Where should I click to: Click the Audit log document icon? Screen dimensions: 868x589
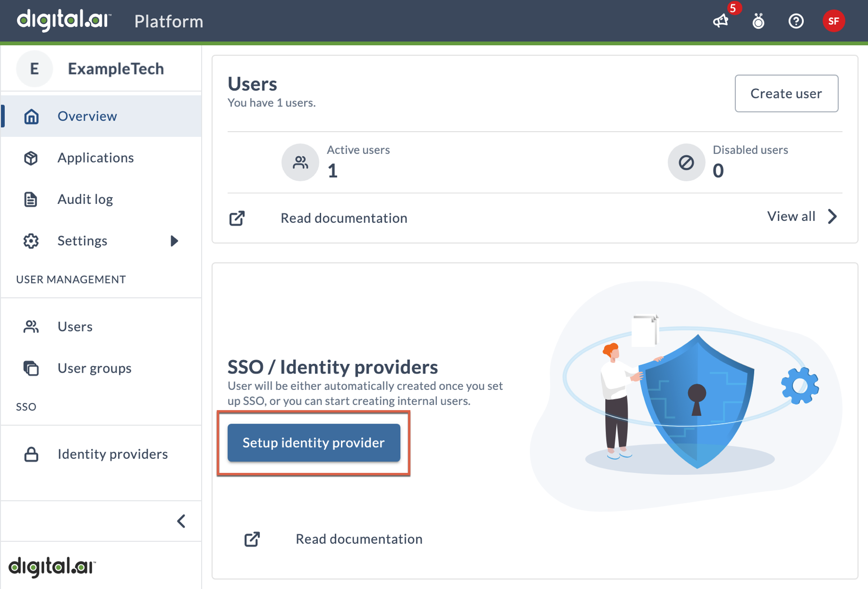coord(31,199)
